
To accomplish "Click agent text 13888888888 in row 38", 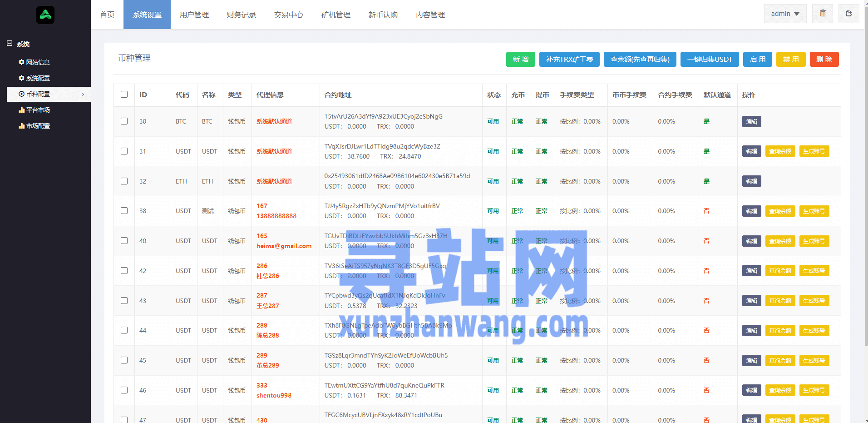I will tap(276, 216).
